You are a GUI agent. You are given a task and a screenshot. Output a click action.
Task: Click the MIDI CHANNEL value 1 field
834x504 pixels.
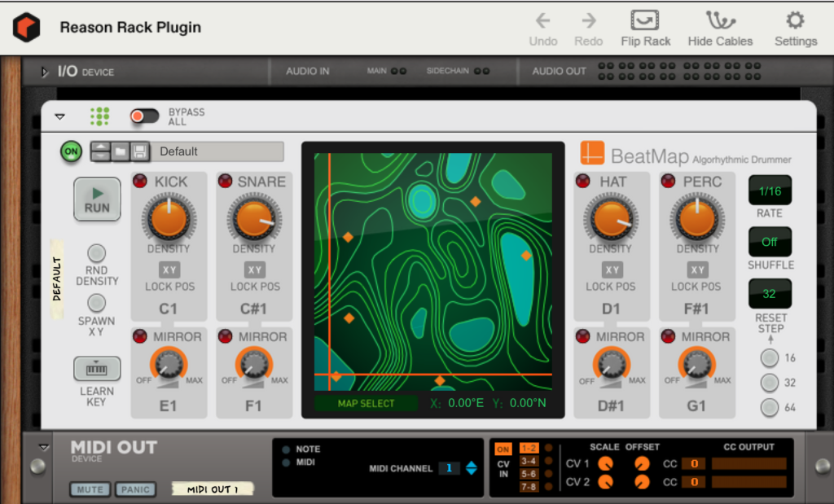450,468
